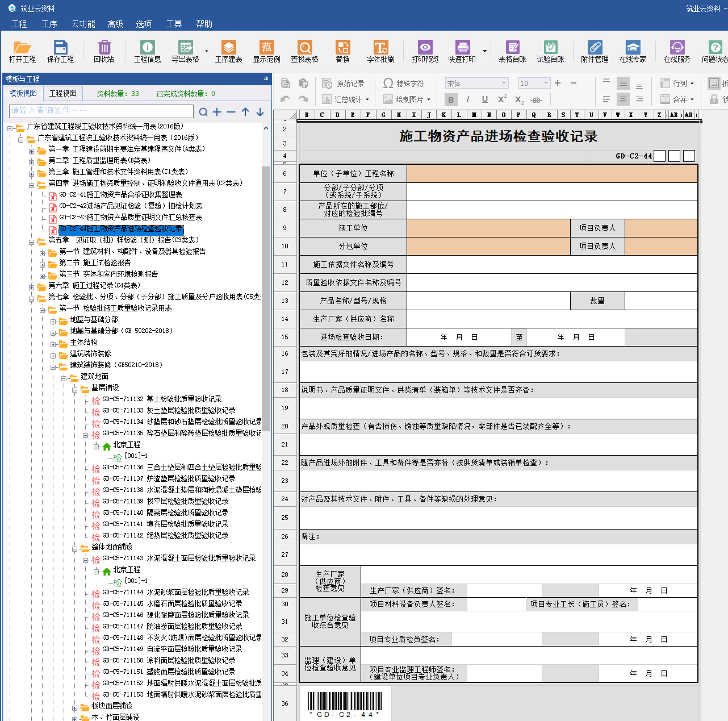728x721 pixels.
Task: Click the 特殊字符 special characters button
Action: click(x=404, y=84)
